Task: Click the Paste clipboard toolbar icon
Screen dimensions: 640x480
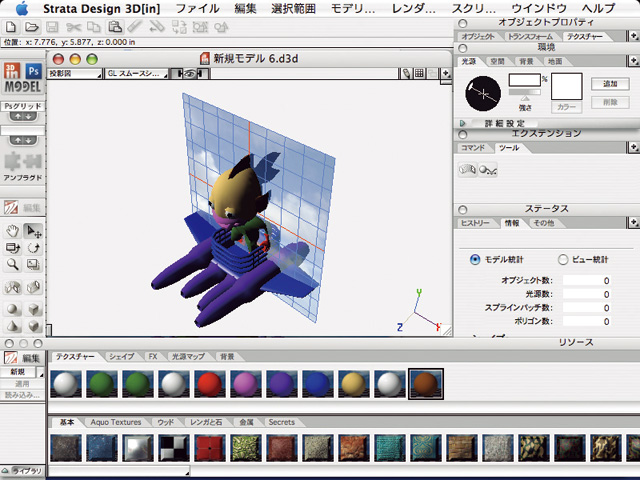Action: point(115,27)
